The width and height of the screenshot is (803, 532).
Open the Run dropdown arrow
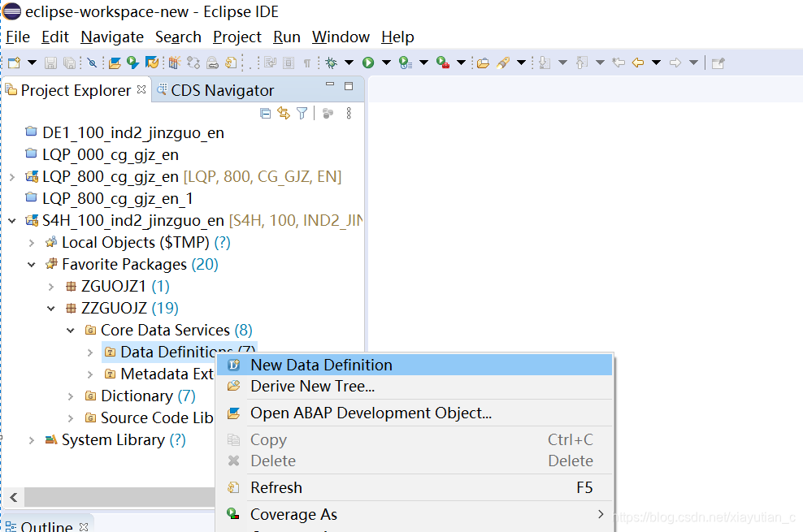pos(386,63)
